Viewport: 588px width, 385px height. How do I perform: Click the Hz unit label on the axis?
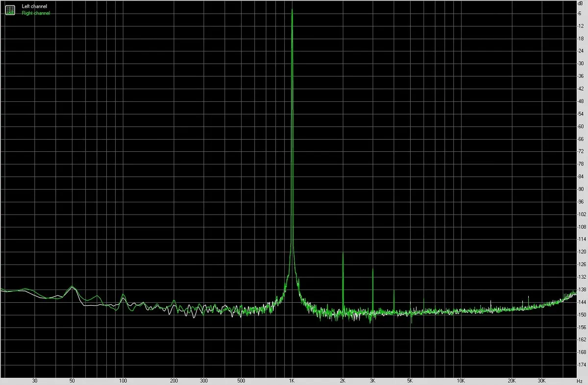point(581,380)
